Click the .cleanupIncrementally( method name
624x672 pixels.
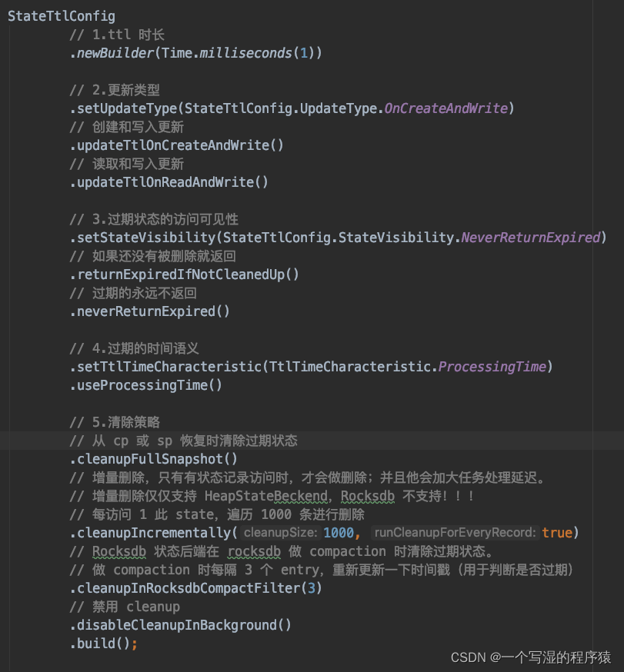(154, 533)
